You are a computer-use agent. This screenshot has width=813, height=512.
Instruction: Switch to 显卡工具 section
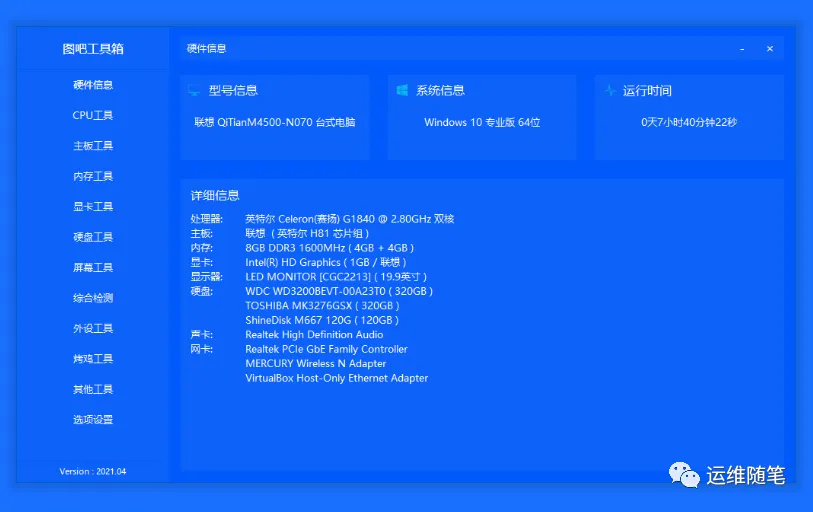(93, 206)
